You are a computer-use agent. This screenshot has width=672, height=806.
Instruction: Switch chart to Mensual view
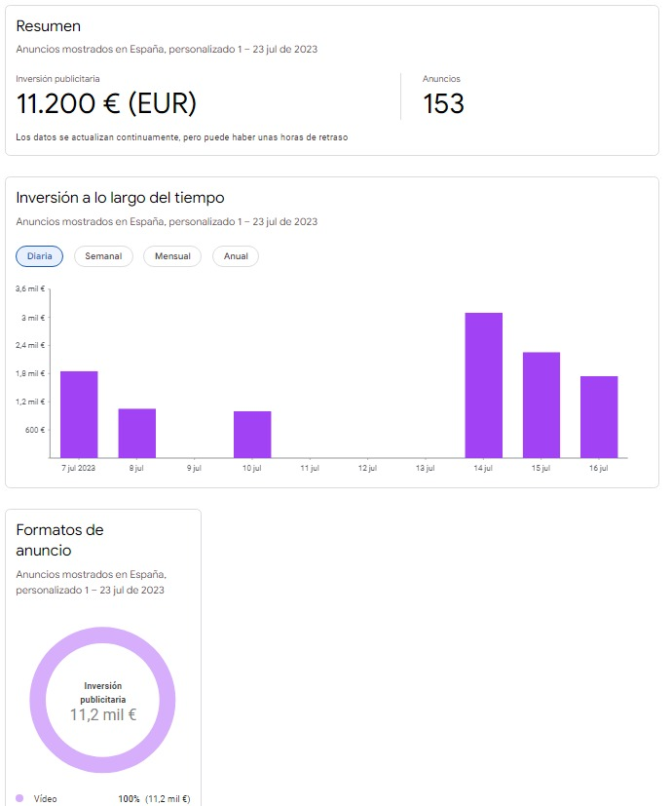[172, 256]
